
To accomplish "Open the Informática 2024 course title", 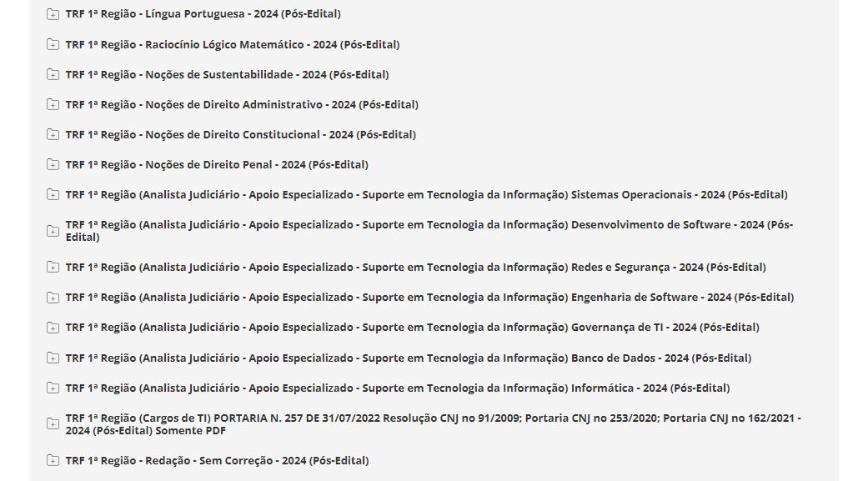I will click(397, 388).
